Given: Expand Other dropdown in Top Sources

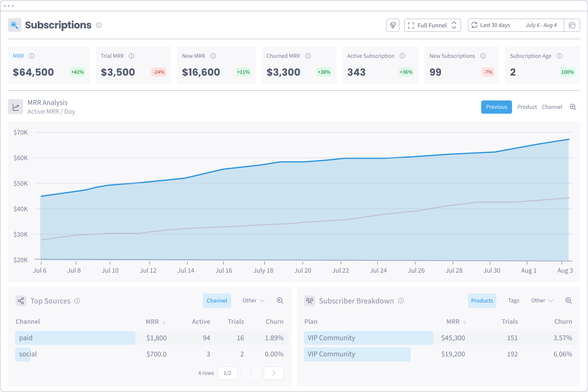Looking at the screenshot, I should click(x=253, y=301).
